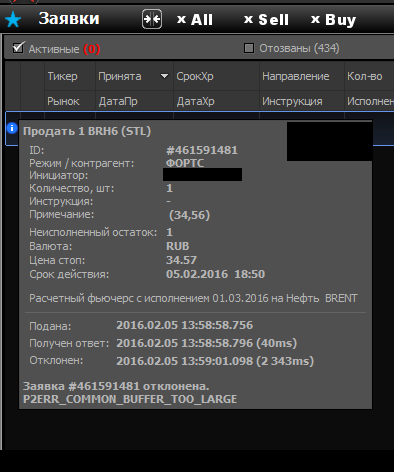Click the blue info icon on the order row
Viewport: 394px width, 472px height.
[x=12, y=128]
